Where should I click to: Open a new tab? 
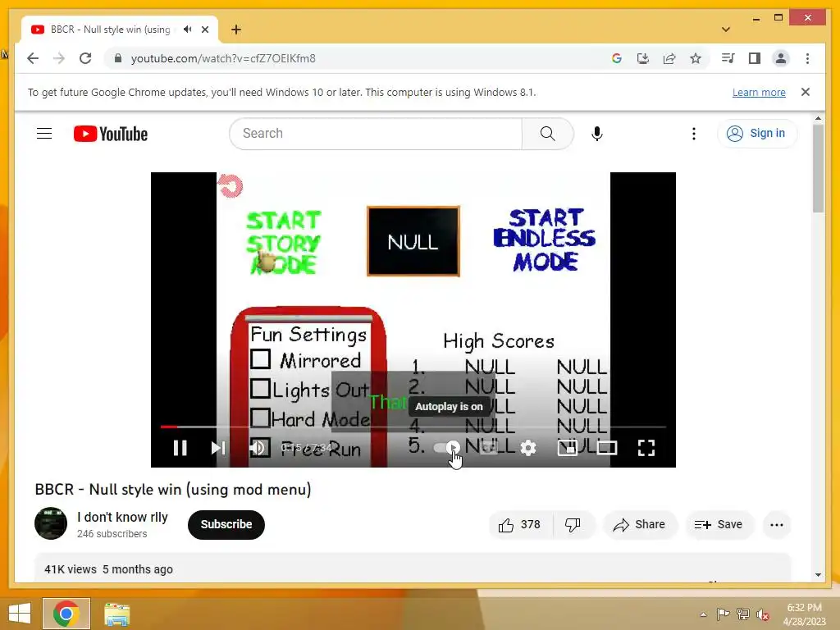[x=236, y=30]
